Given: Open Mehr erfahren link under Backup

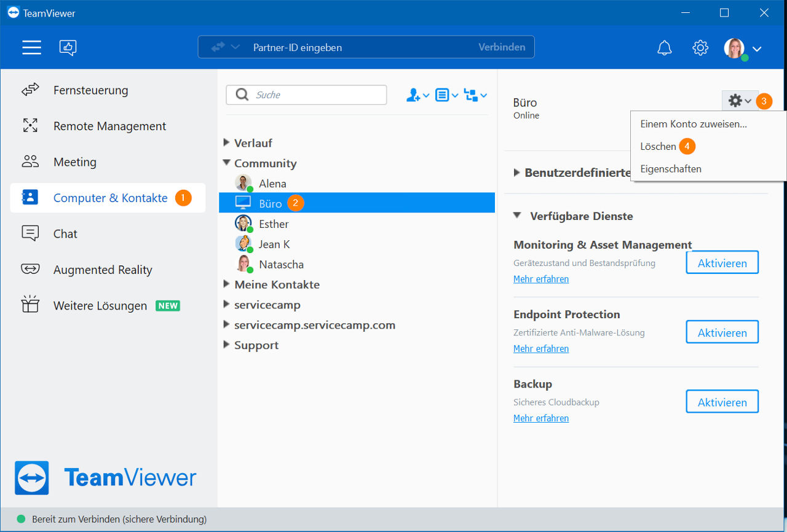Looking at the screenshot, I should coord(541,418).
